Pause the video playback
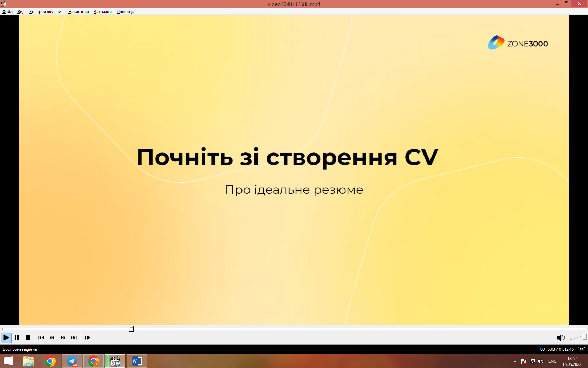Image resolution: width=588 pixels, height=368 pixels. click(x=17, y=338)
